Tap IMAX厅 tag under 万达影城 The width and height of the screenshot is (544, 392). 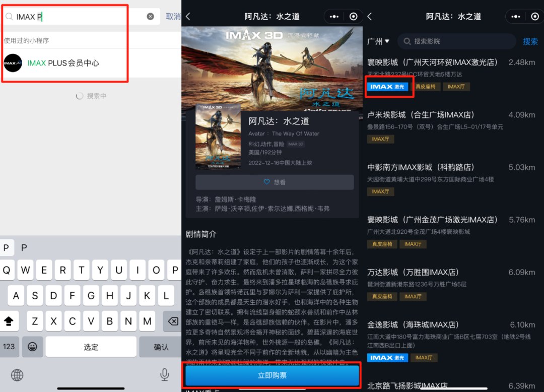(x=413, y=296)
